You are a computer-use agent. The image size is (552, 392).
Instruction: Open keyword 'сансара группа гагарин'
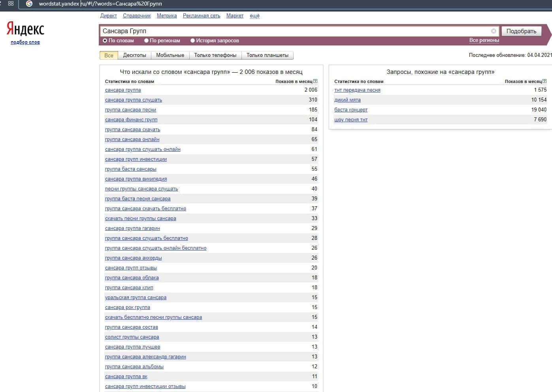pyautogui.click(x=132, y=228)
